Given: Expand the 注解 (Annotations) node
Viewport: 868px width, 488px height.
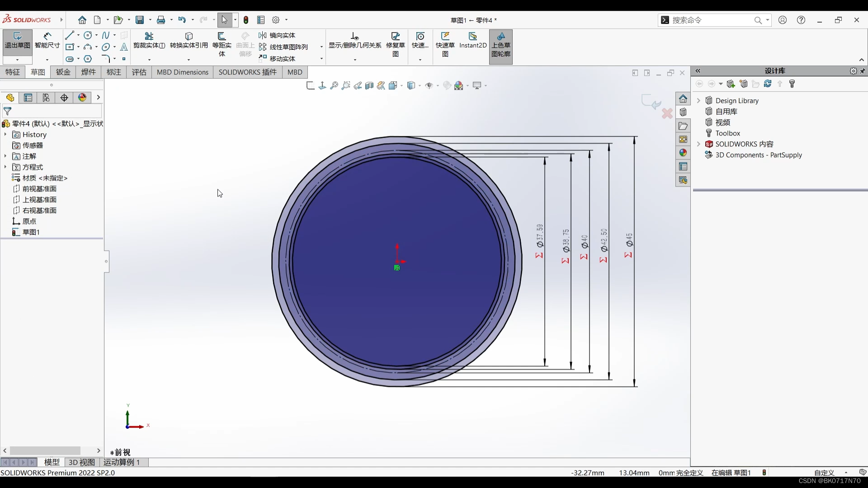Looking at the screenshot, I should click(x=5, y=156).
